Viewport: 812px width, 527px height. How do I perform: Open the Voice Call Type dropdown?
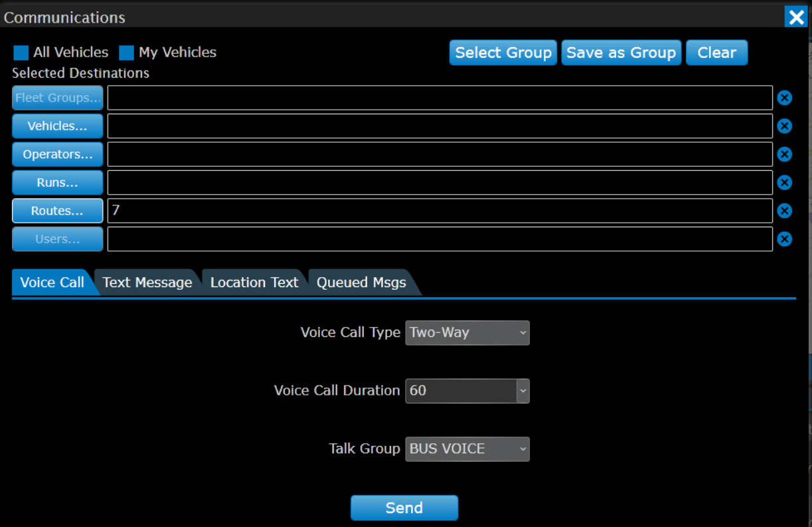coord(467,332)
